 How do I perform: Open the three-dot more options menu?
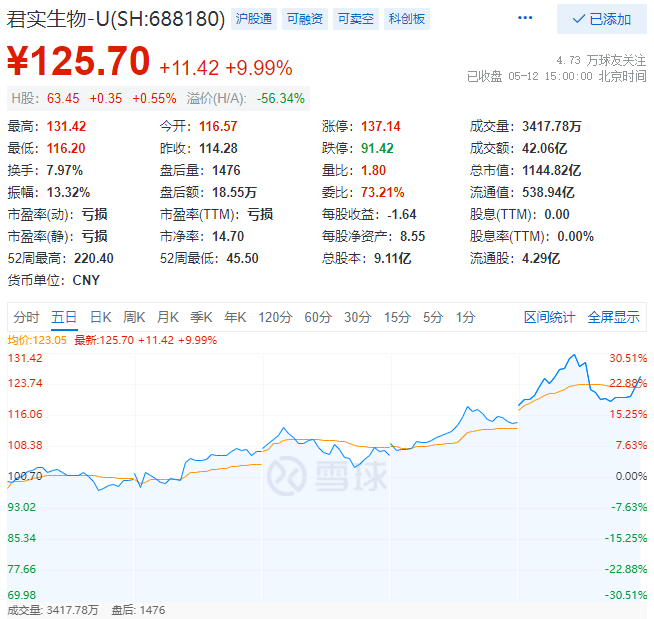525,19
